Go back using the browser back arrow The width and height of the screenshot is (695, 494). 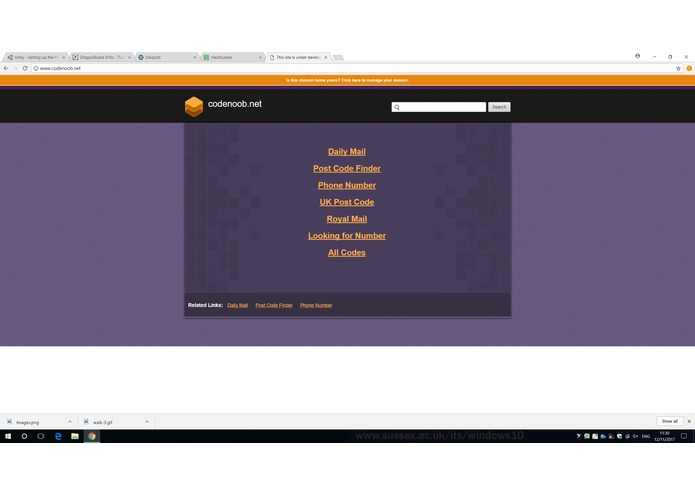tap(6, 68)
